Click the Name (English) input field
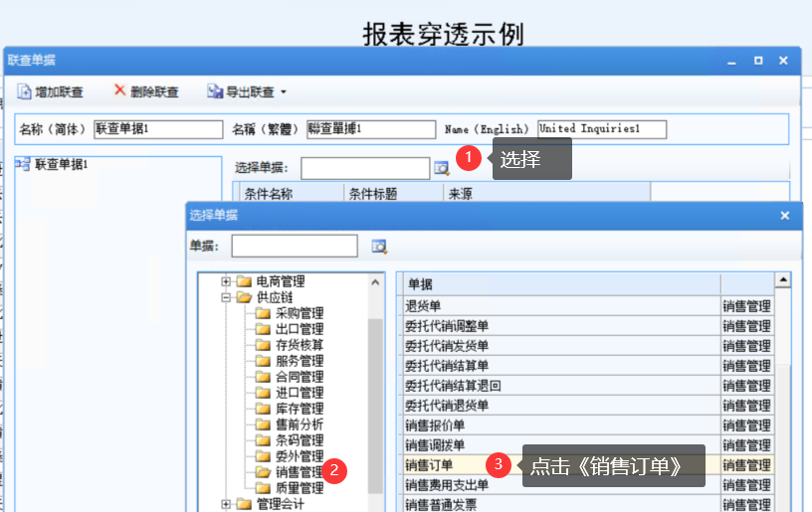 [602, 129]
